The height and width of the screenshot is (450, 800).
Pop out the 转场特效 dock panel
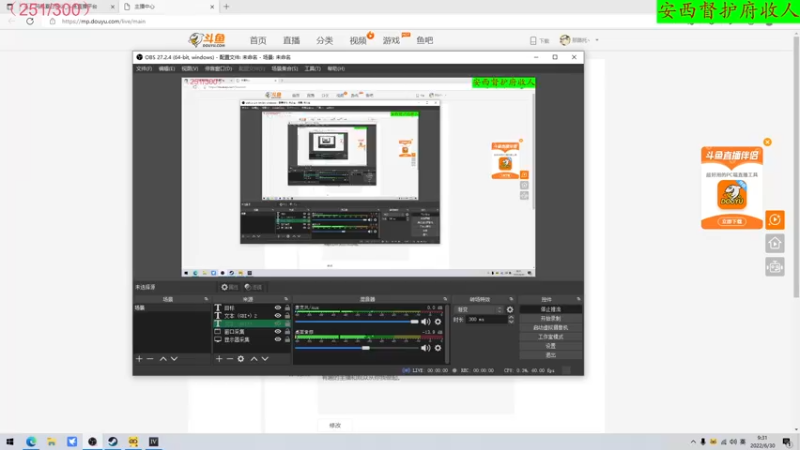point(511,299)
